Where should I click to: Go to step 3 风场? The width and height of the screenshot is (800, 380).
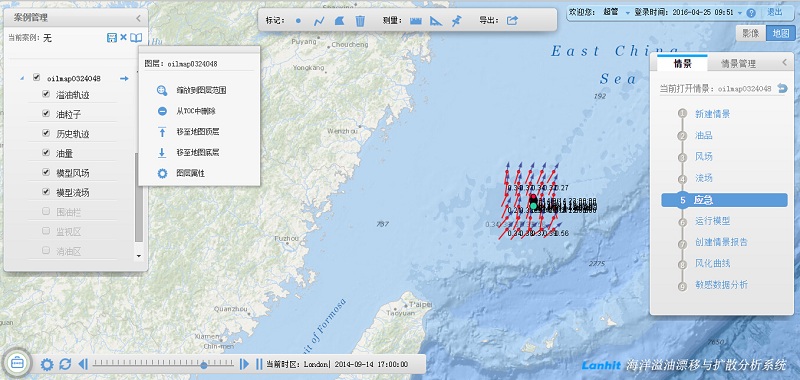tap(704, 157)
